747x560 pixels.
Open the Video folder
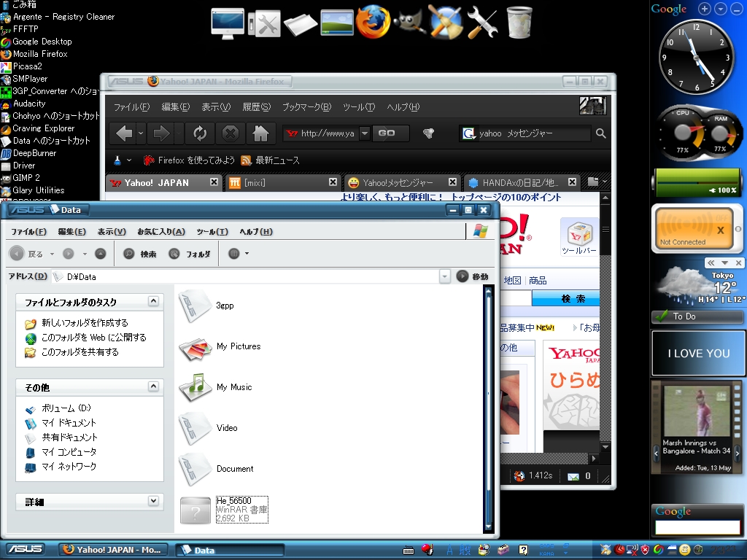pyautogui.click(x=208, y=428)
